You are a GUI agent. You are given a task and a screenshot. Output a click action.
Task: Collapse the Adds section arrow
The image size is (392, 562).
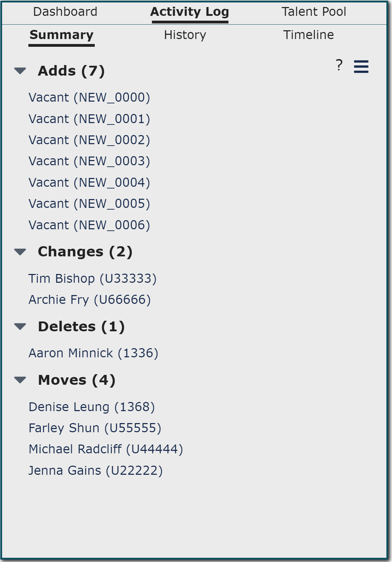(20, 71)
